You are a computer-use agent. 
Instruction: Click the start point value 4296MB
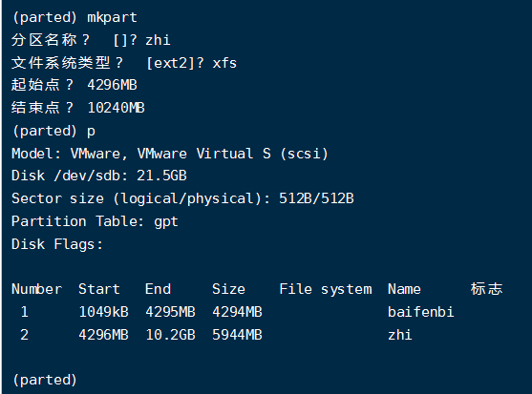click(x=112, y=85)
